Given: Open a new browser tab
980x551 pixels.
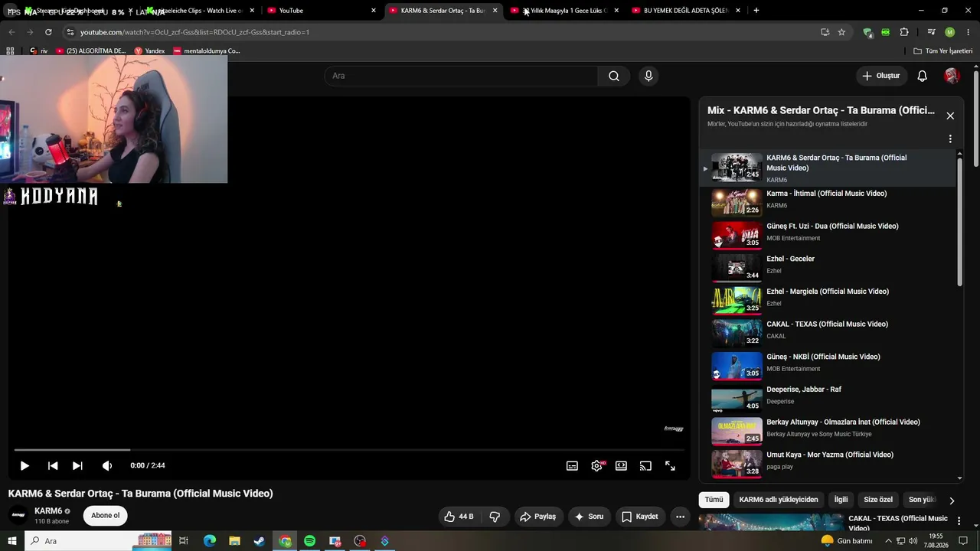Looking at the screenshot, I should coord(756,11).
